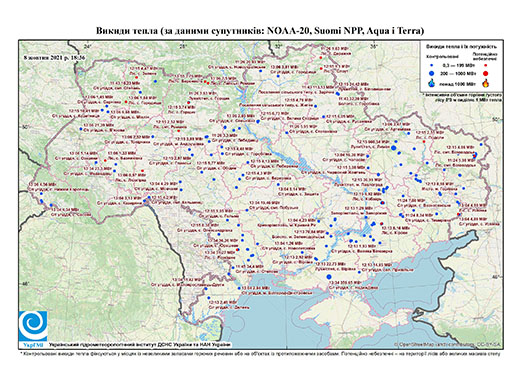The height and width of the screenshot is (368, 520).
Task: Click the Ukrainian Hydrometeorological Institute caption text
Action: click(x=140, y=345)
